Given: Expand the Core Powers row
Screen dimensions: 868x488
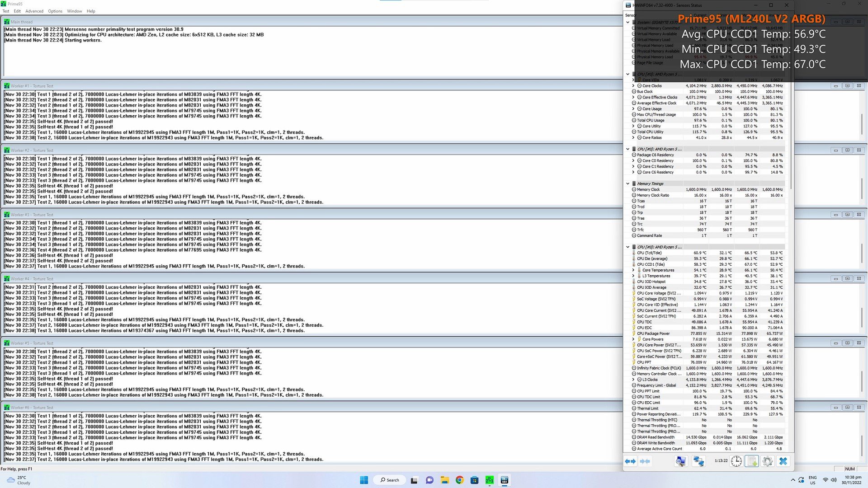Looking at the screenshot, I should (633, 339).
